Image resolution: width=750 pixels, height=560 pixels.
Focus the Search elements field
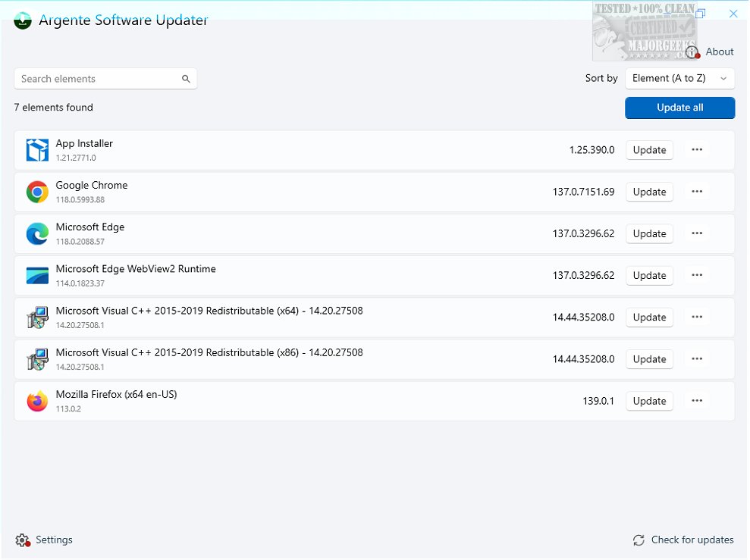105,79
